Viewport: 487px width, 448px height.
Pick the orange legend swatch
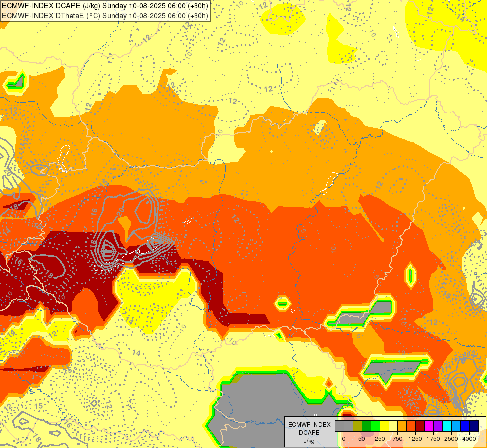pos(402,426)
